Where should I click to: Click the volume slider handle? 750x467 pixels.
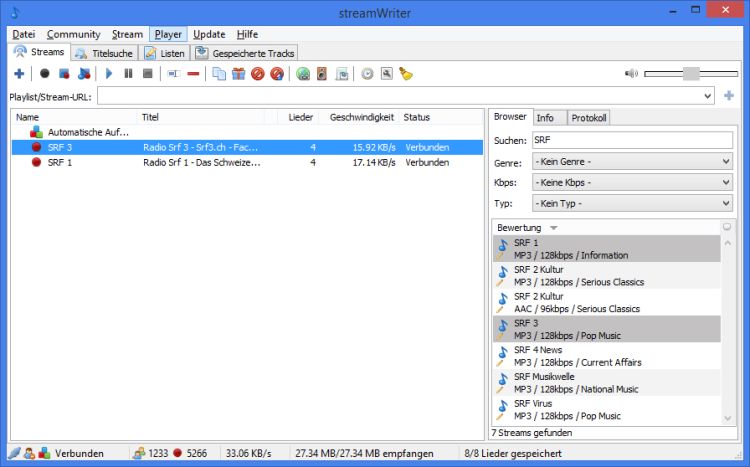[691, 74]
